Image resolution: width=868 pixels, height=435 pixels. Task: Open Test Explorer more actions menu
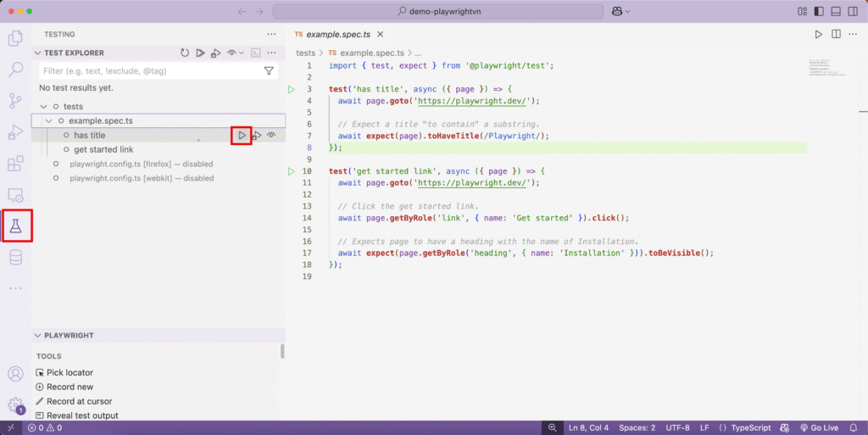(x=271, y=53)
